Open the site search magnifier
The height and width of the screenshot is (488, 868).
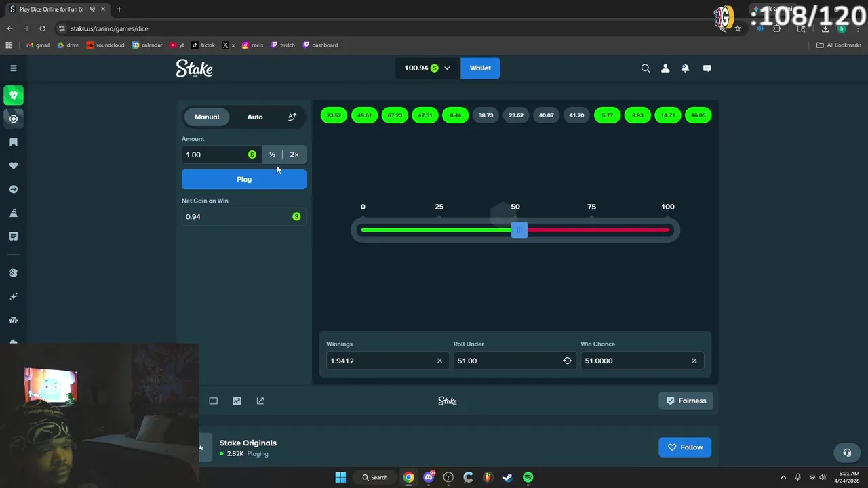[x=646, y=68]
